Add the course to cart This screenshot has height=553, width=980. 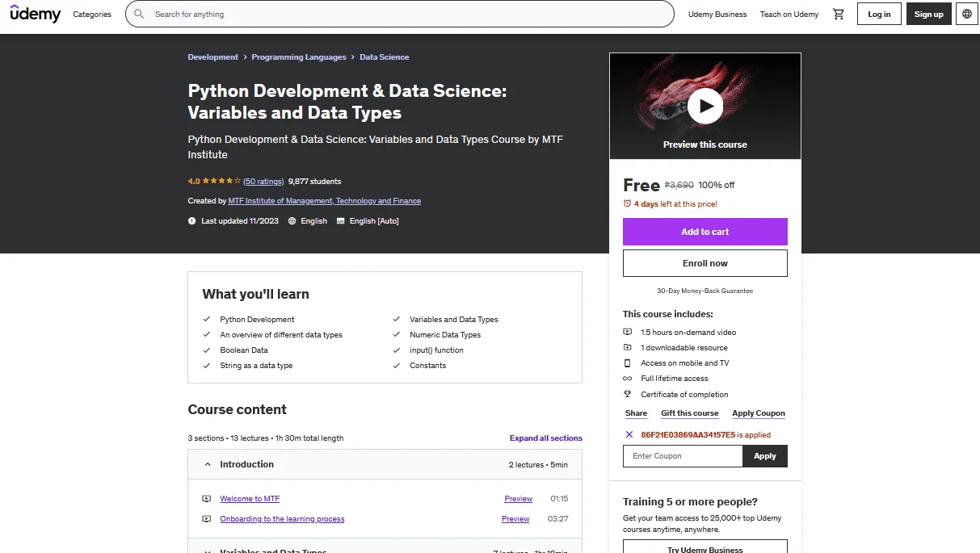(705, 232)
